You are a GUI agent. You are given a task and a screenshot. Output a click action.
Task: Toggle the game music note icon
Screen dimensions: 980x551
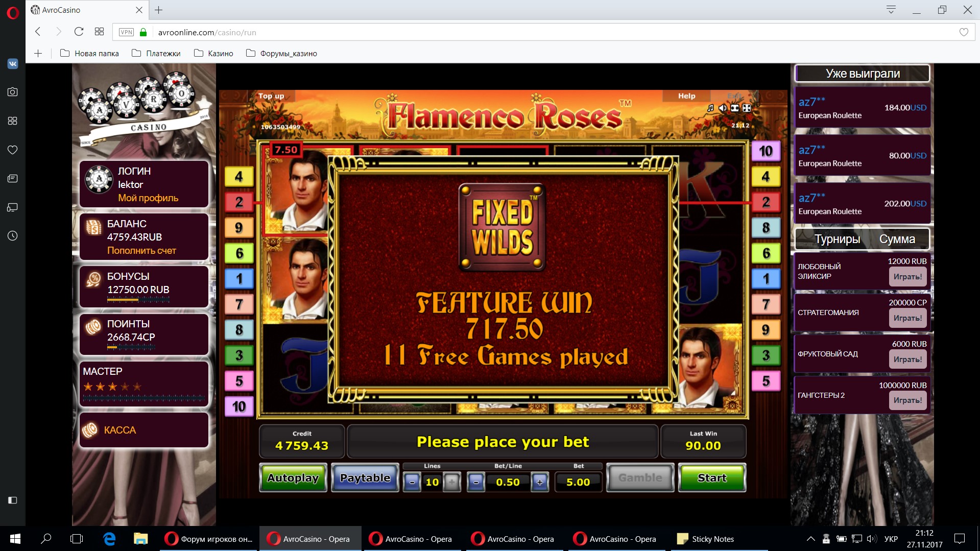pyautogui.click(x=710, y=108)
